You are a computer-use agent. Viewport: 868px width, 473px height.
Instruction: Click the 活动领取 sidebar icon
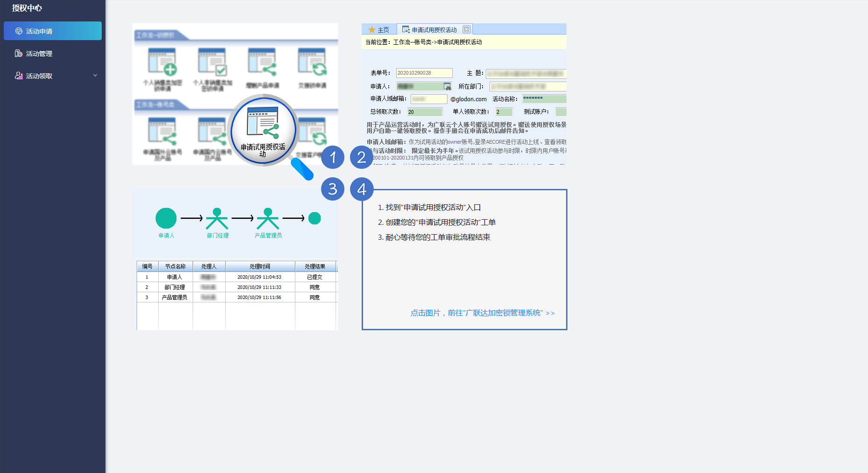pos(19,76)
